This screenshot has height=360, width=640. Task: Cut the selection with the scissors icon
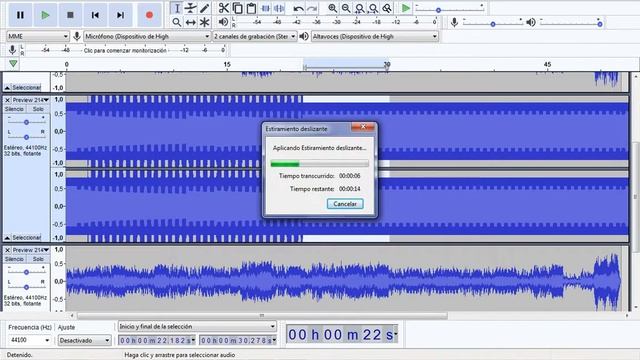pyautogui.click(x=224, y=8)
